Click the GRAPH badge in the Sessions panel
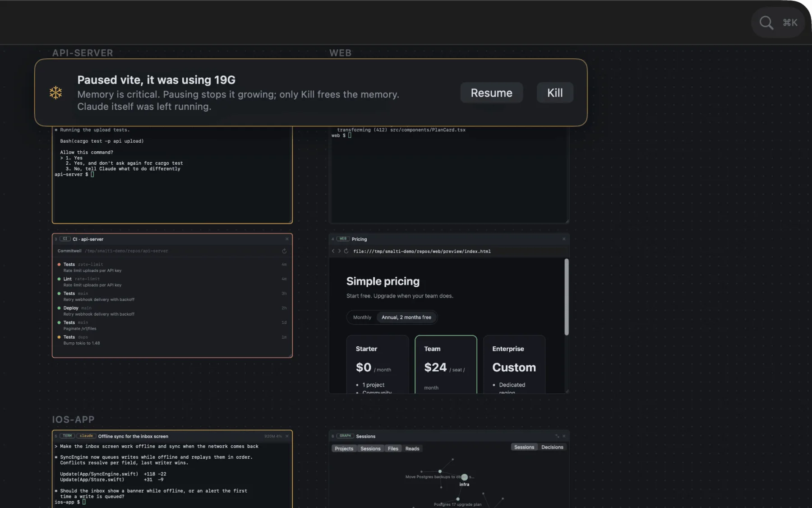This screenshot has height=508, width=812. (345, 436)
